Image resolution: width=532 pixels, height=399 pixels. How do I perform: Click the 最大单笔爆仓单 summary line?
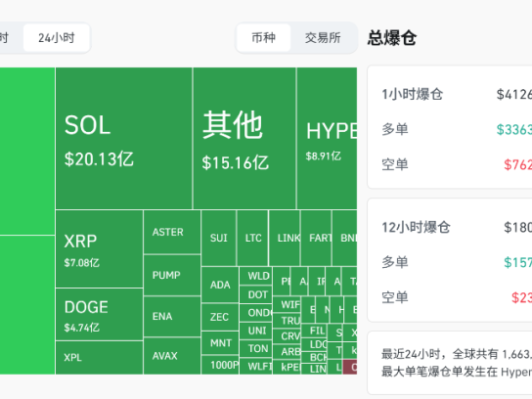457,372
